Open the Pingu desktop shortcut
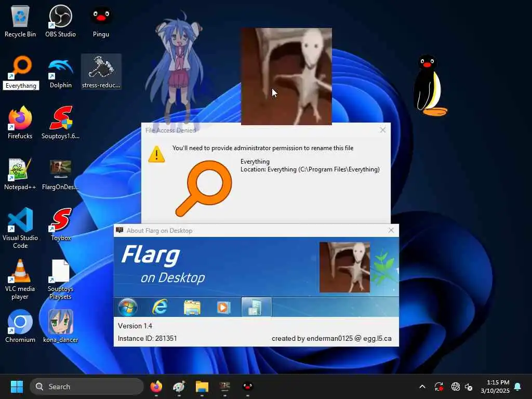Image resolution: width=532 pixels, height=399 pixels. tap(101, 21)
